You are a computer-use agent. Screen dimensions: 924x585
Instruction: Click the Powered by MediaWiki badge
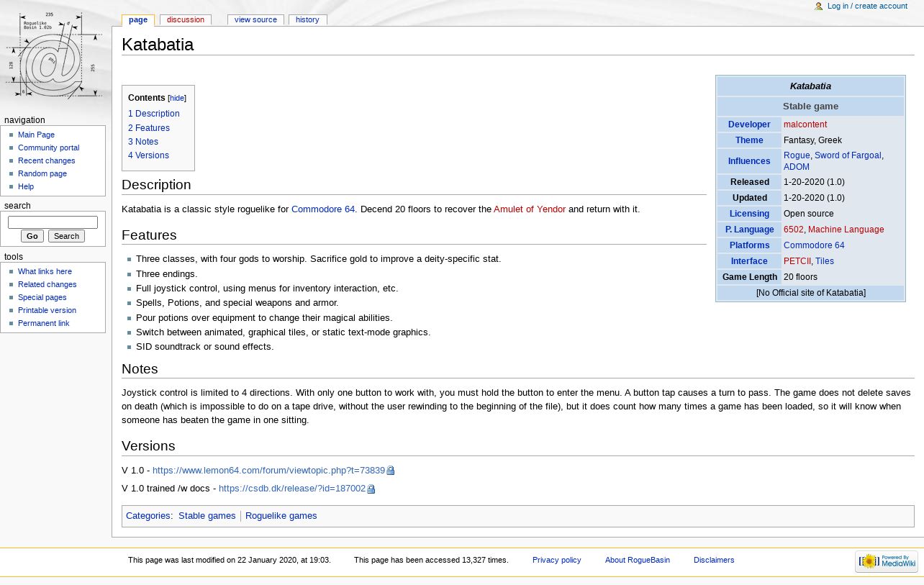pos(887,561)
